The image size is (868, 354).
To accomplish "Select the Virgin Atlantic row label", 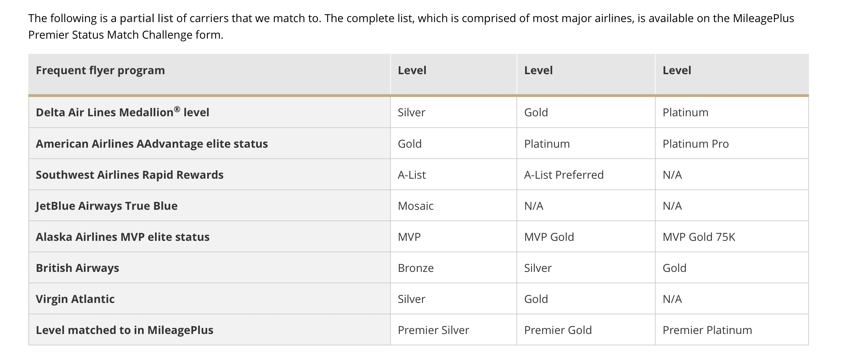I will 75,299.
